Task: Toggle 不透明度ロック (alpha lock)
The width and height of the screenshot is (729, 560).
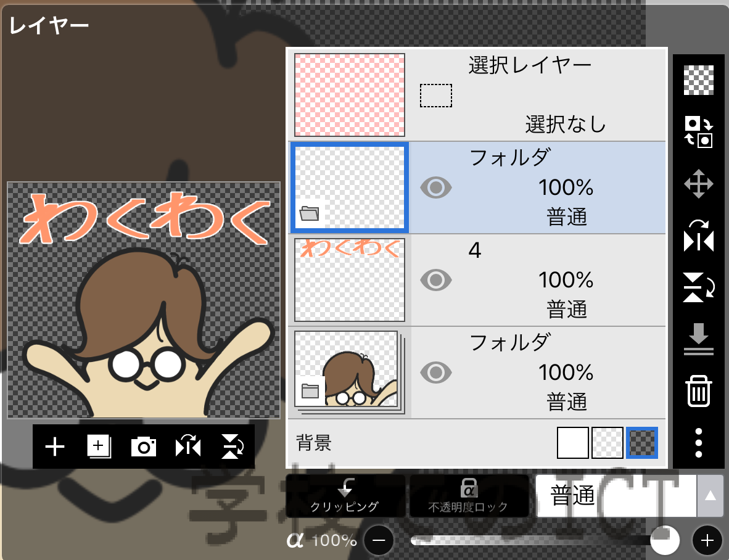Action: 469,496
